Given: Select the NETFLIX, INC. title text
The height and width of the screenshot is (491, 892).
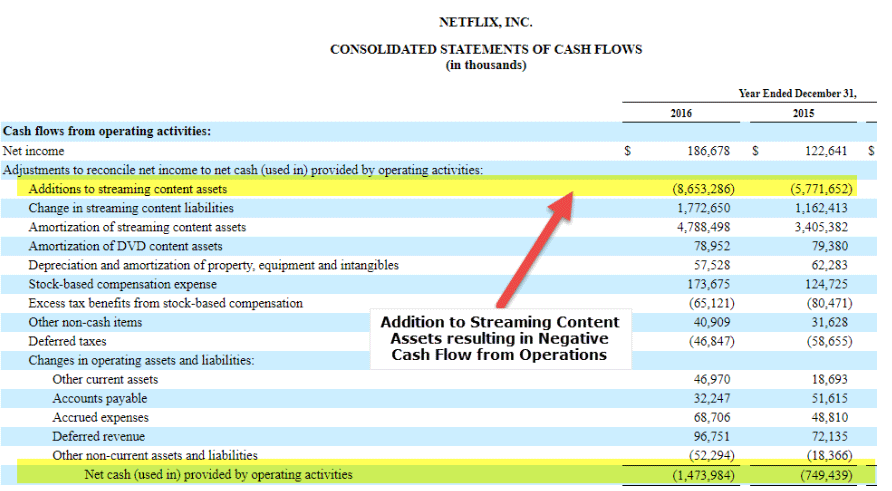Looking at the screenshot, I should click(485, 22).
